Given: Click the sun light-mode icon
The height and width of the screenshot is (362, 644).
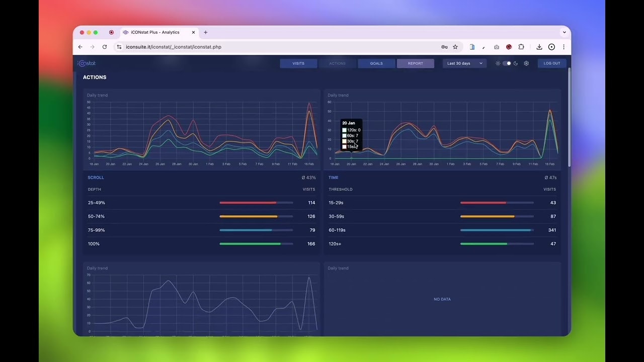Looking at the screenshot, I should tap(498, 63).
